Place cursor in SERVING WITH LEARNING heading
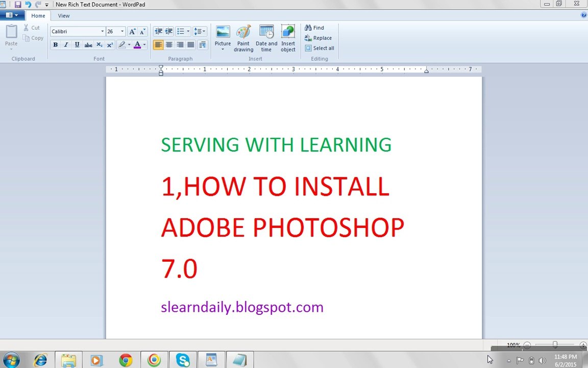 click(276, 145)
